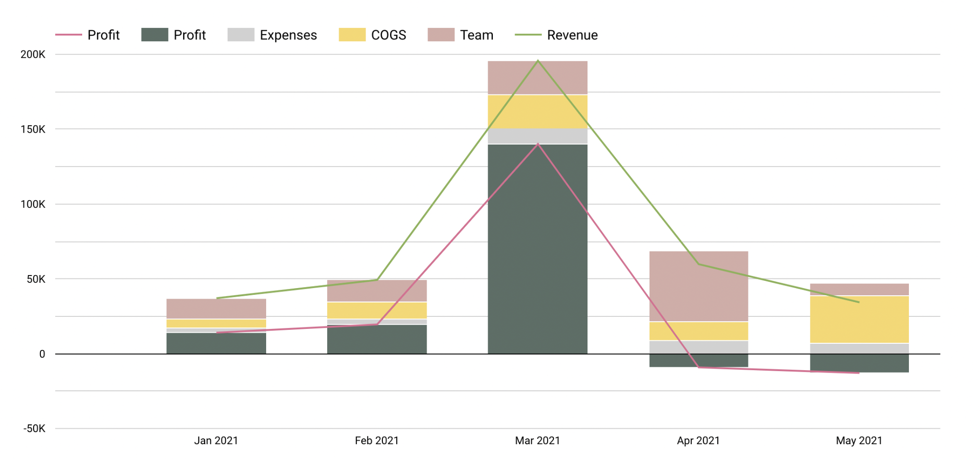
Task: Select the April 2021 yellow COGS segment
Action: pos(698,331)
